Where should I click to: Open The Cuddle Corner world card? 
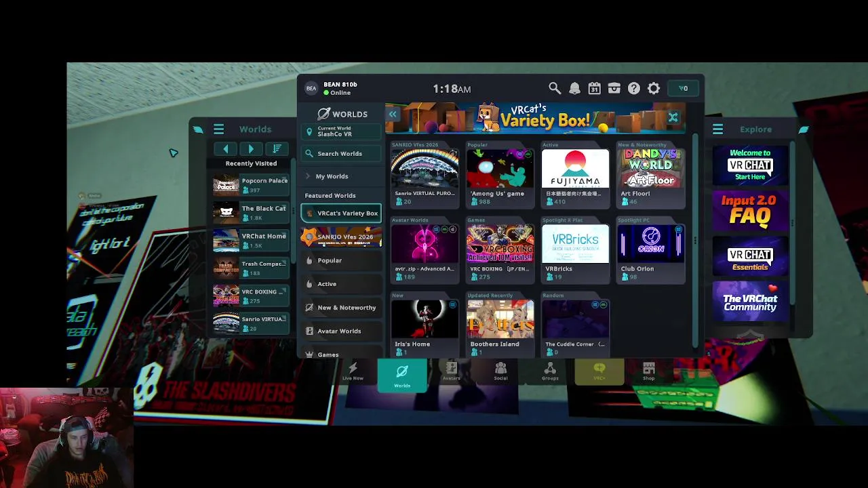point(576,325)
